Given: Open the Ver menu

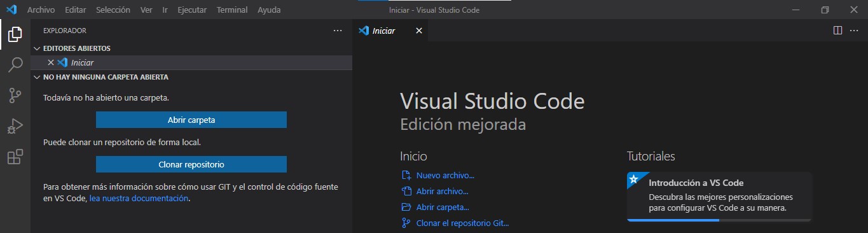Looking at the screenshot, I should pos(146,10).
